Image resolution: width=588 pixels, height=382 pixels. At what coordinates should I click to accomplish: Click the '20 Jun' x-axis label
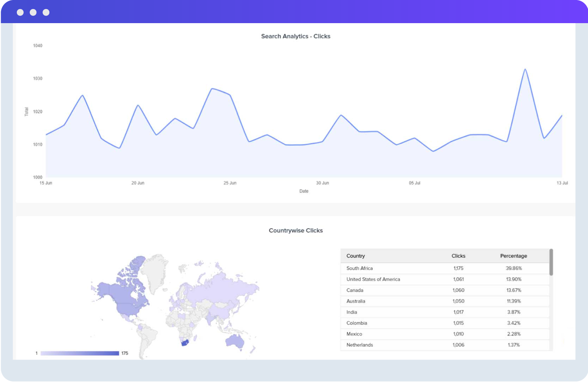(138, 183)
